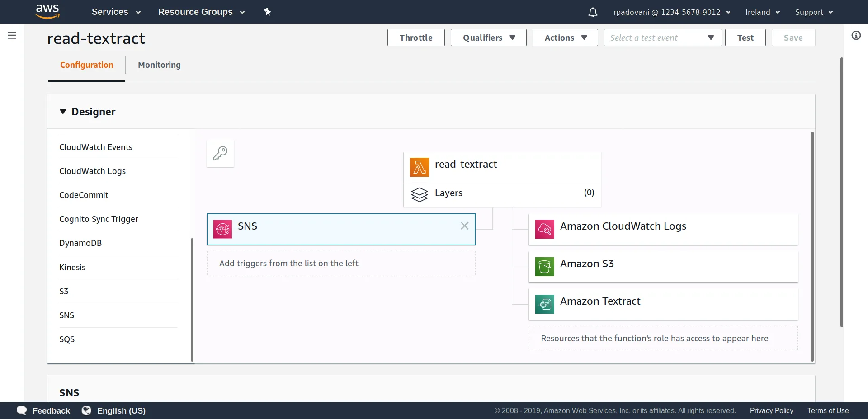Add Kinesis trigger from list
Viewport: 868px width, 419px height.
pos(118,267)
